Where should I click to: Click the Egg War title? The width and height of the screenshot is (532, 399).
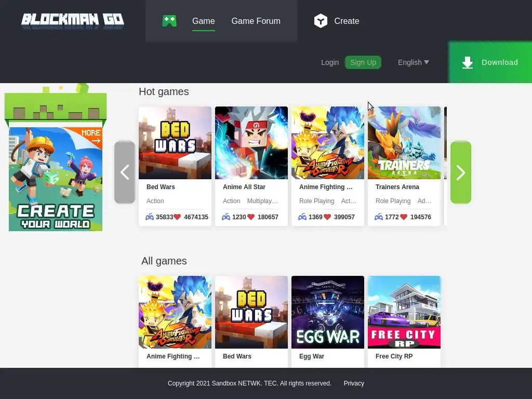pyautogui.click(x=312, y=356)
